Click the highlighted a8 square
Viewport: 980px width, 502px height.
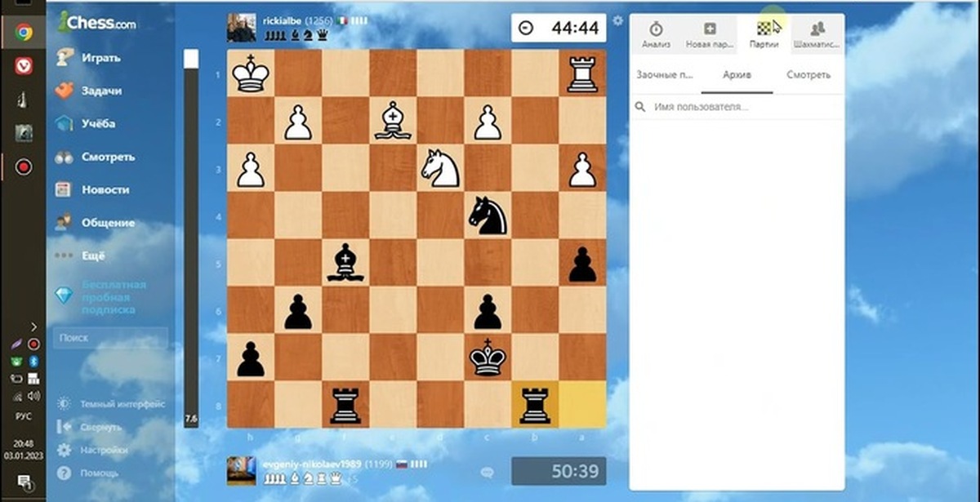click(x=582, y=405)
